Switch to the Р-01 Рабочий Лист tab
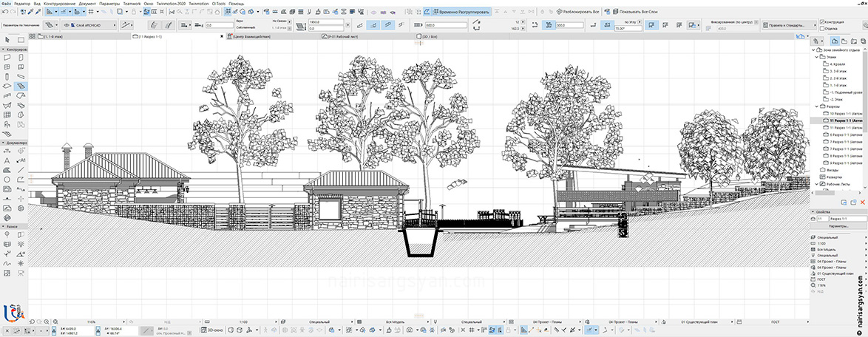 tap(367, 36)
